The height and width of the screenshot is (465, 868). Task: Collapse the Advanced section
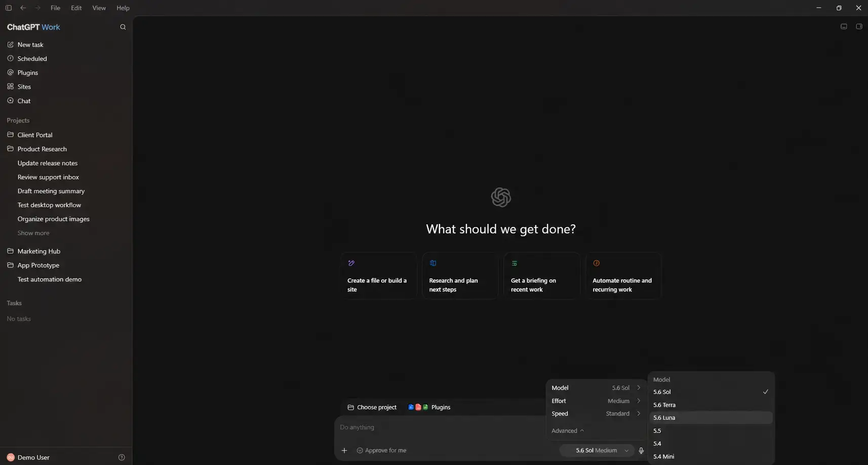(x=568, y=431)
